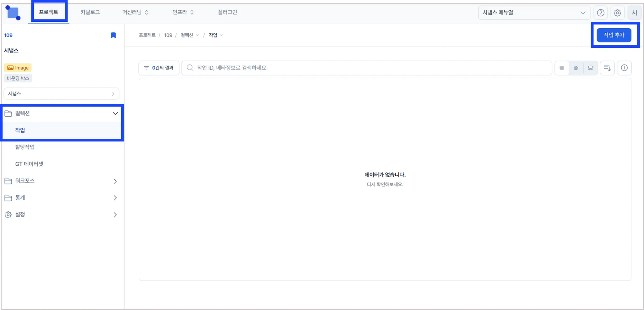Image resolution: width=644 pixels, height=310 pixels.
Task: Open the settings gear in top bar
Action: 618,13
